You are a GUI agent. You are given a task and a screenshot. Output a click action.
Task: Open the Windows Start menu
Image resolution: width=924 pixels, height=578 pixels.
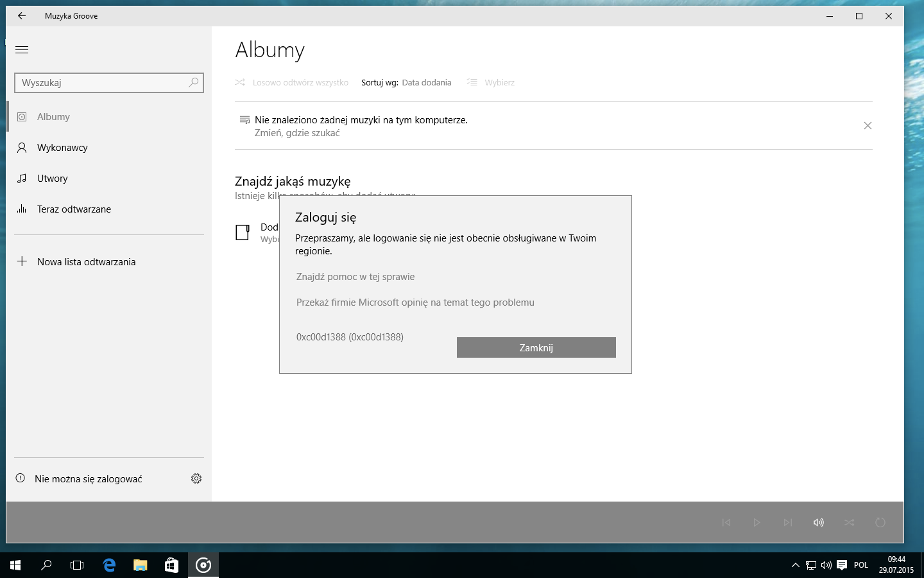click(15, 565)
